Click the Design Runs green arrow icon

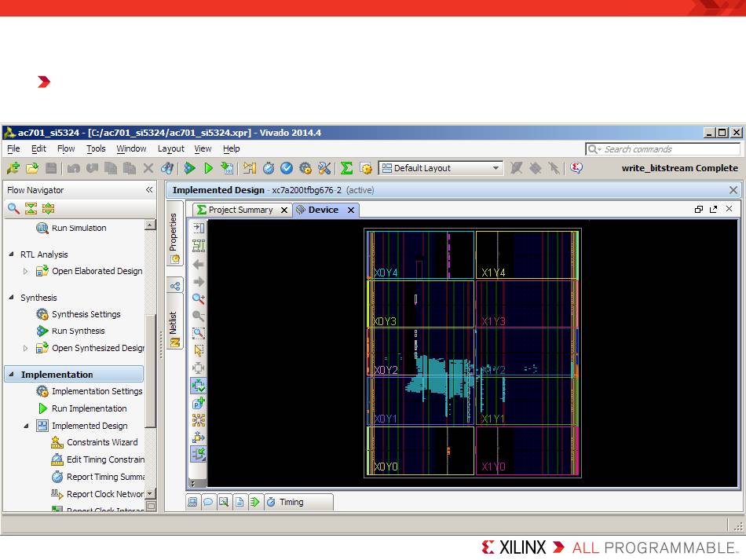[x=255, y=502]
